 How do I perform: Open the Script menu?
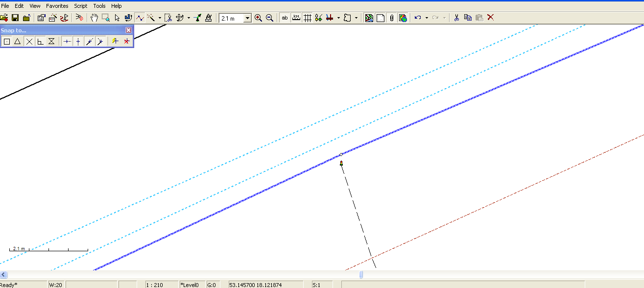[x=81, y=6]
